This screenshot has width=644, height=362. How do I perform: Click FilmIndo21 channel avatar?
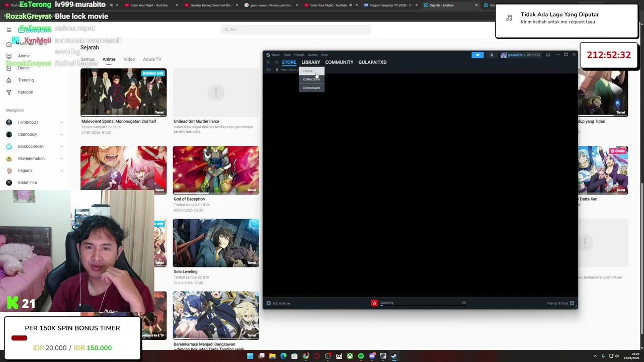point(9,122)
